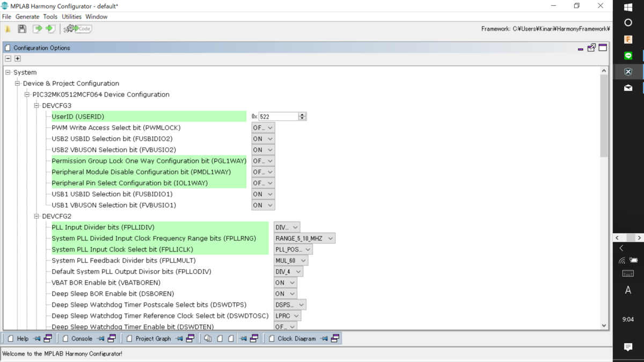Increment the UserID value with stepper arrows
Screen dimensions: 644x362
click(302, 114)
